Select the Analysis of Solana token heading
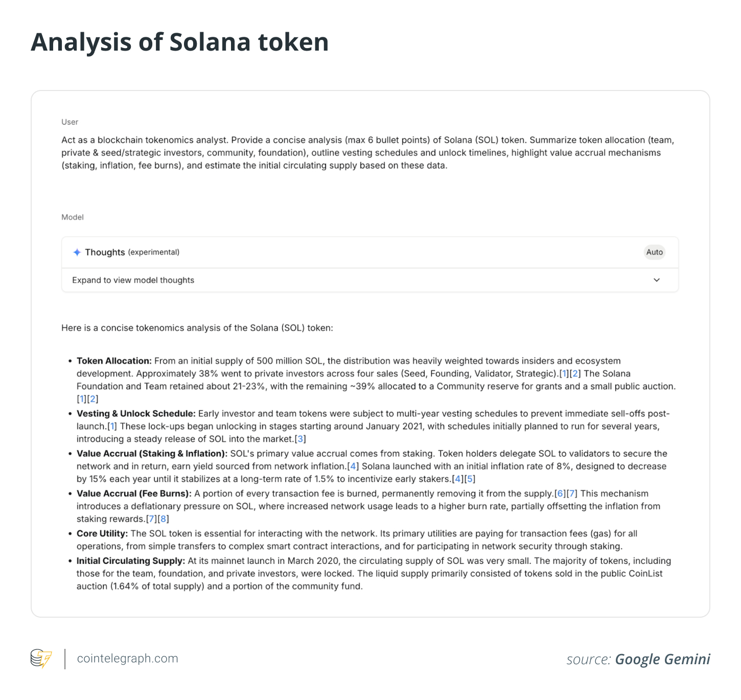The height and width of the screenshot is (700, 741). (x=179, y=42)
